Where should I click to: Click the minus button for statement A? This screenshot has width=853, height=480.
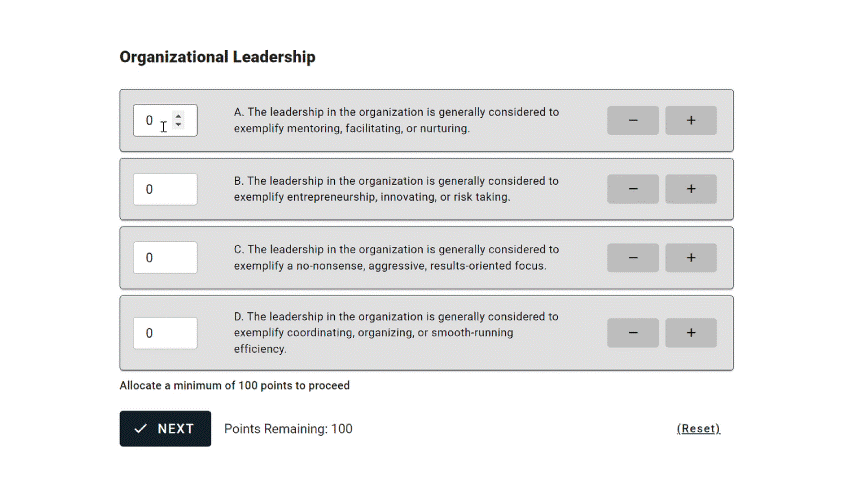click(x=633, y=120)
